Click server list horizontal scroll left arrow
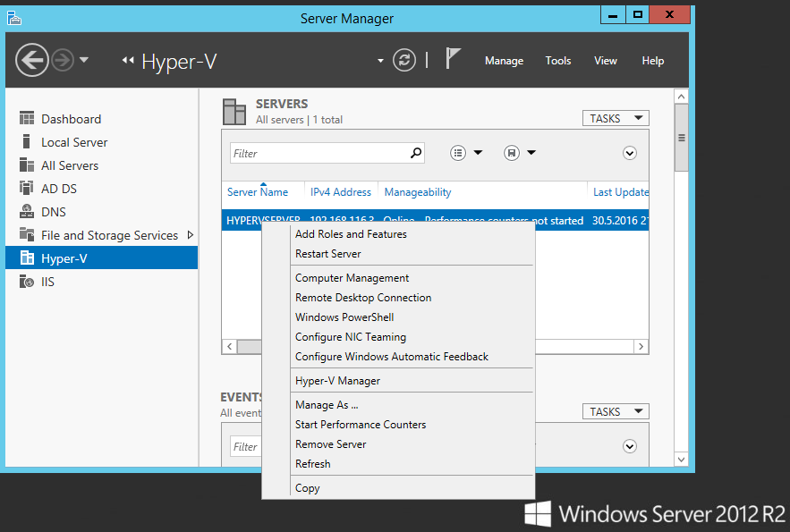The height and width of the screenshot is (532, 790). (x=230, y=346)
